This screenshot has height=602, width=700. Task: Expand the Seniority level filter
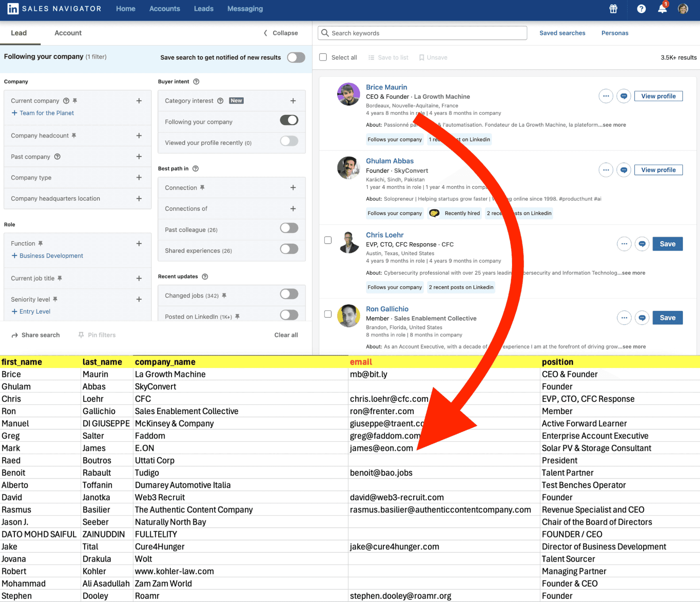(139, 296)
